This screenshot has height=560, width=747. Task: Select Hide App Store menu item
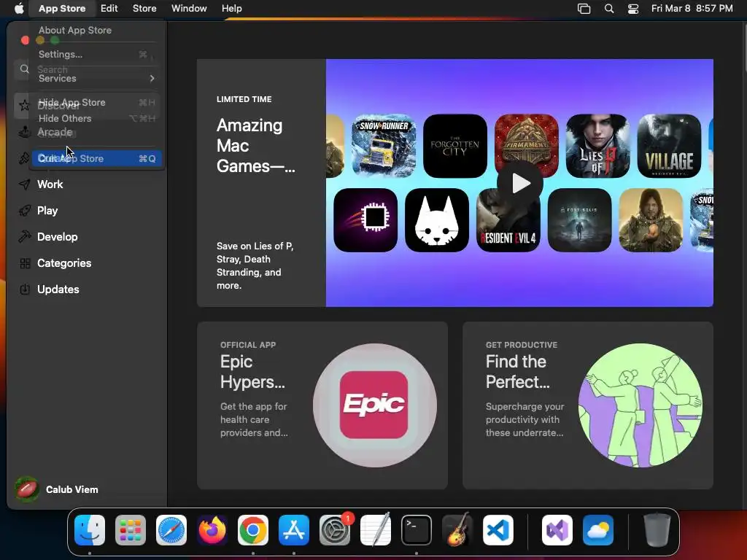(97, 102)
